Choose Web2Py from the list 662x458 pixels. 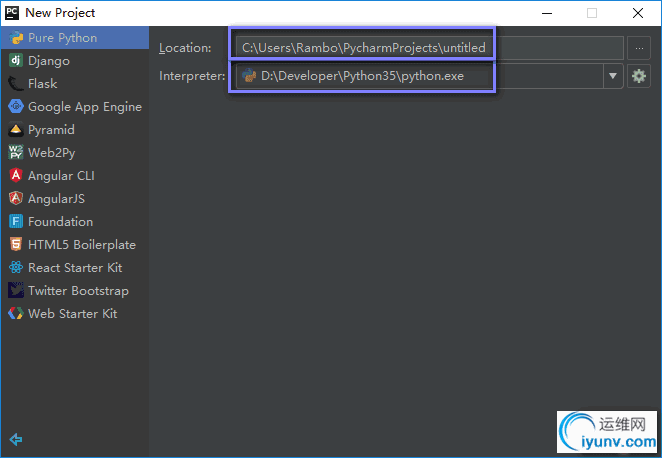pyautogui.click(x=75, y=152)
